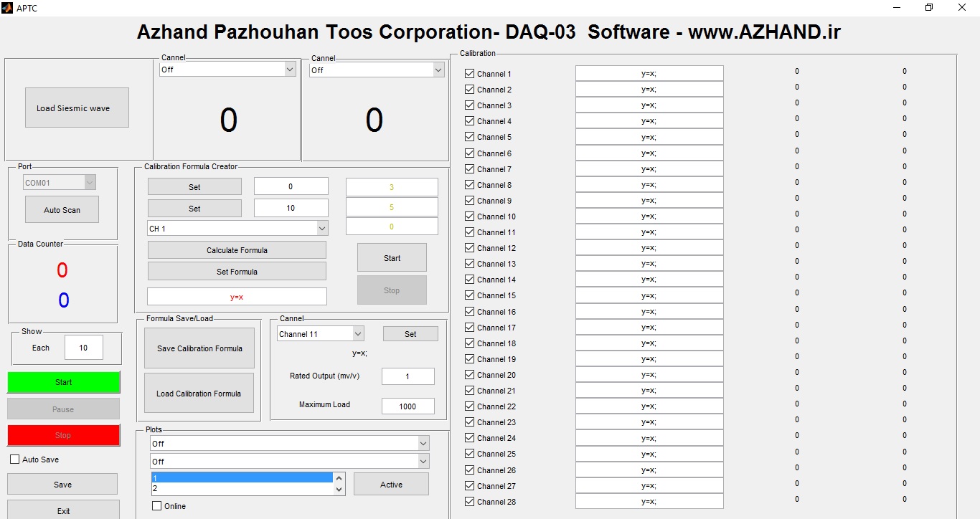Open the first Plots dropdown set to Off

click(290, 443)
